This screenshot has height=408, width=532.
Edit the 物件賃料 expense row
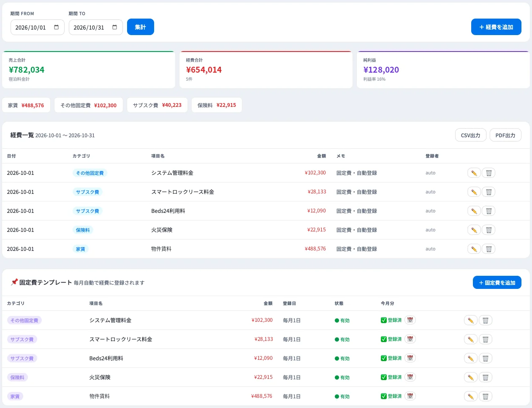coord(474,249)
